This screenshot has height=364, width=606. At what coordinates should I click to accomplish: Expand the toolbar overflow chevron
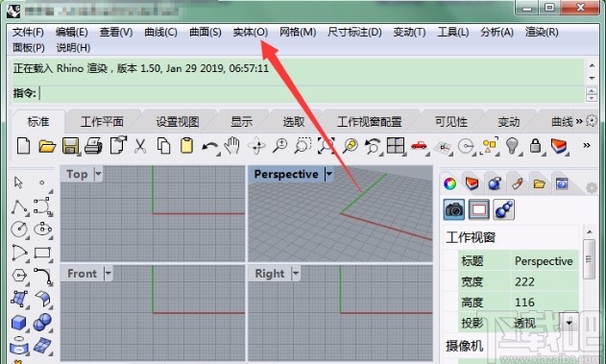click(587, 146)
